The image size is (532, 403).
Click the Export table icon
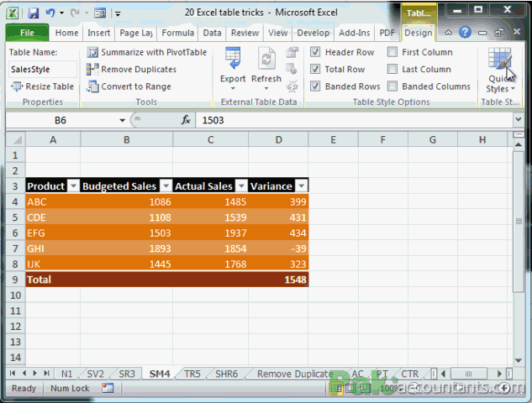[x=233, y=59]
